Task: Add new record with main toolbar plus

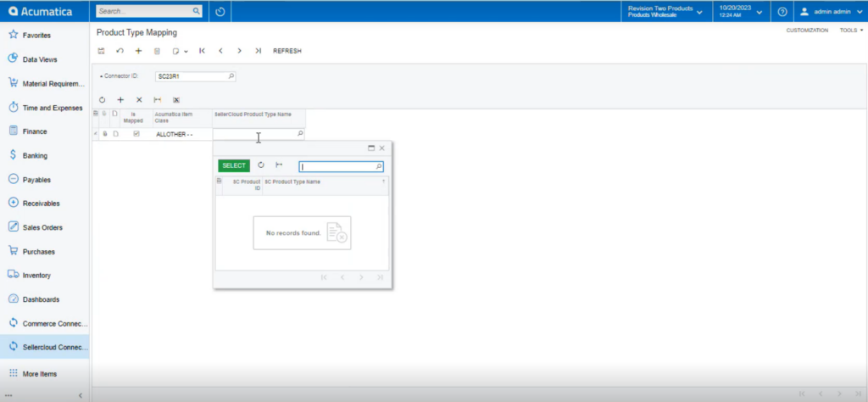Action: tap(138, 51)
